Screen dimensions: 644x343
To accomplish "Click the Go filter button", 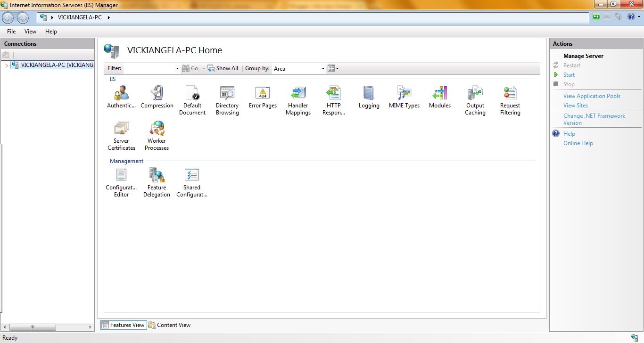I will coord(190,68).
